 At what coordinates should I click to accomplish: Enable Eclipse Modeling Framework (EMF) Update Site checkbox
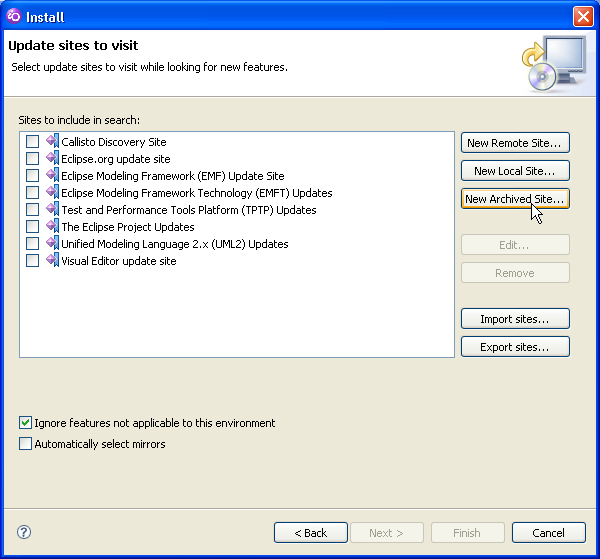point(32,175)
